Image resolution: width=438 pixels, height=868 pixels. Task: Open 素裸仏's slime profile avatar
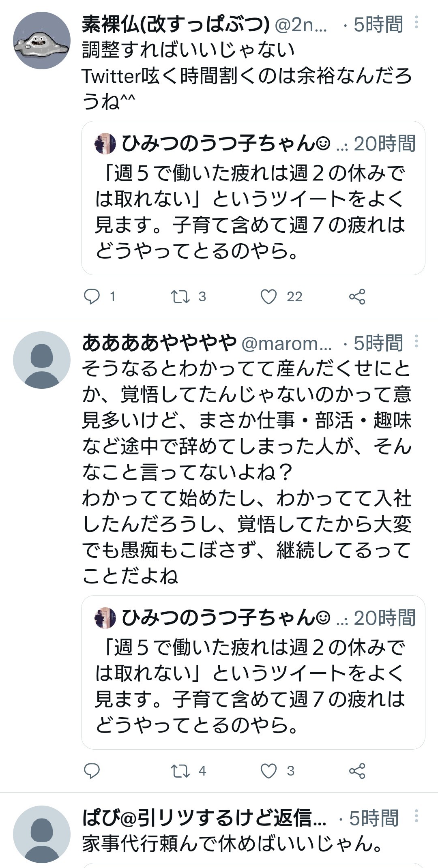[42, 41]
